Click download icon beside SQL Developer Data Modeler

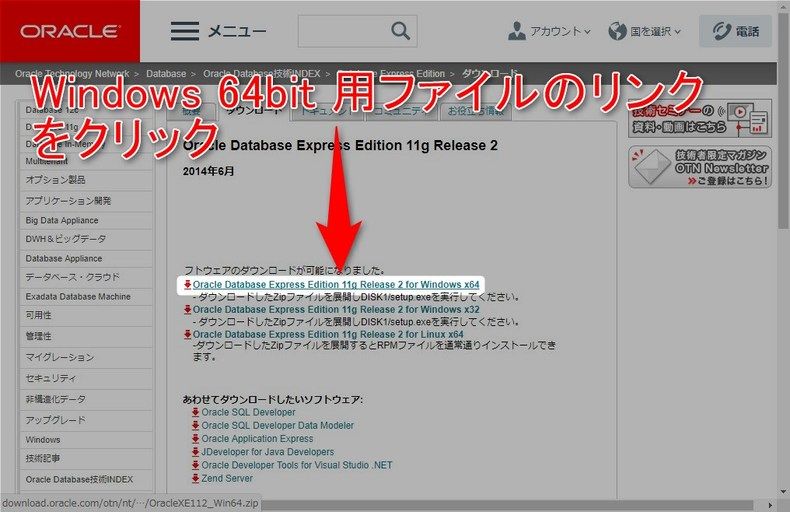[x=195, y=425]
